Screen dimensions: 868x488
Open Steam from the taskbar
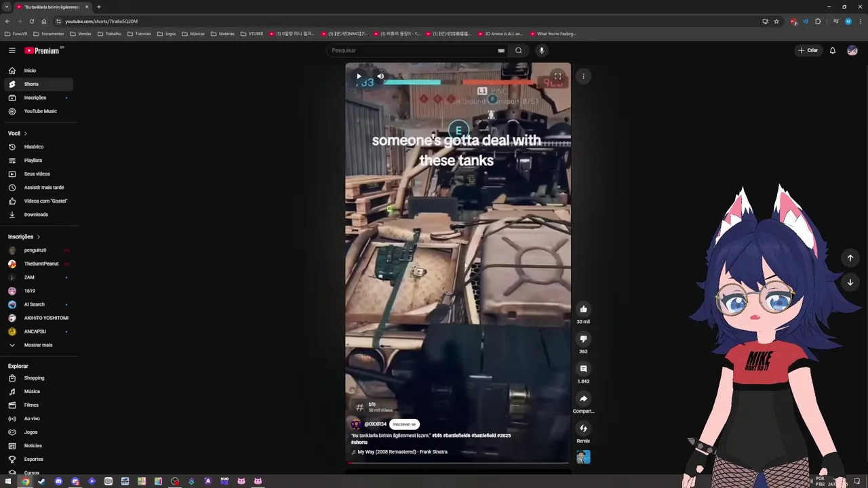click(42, 481)
